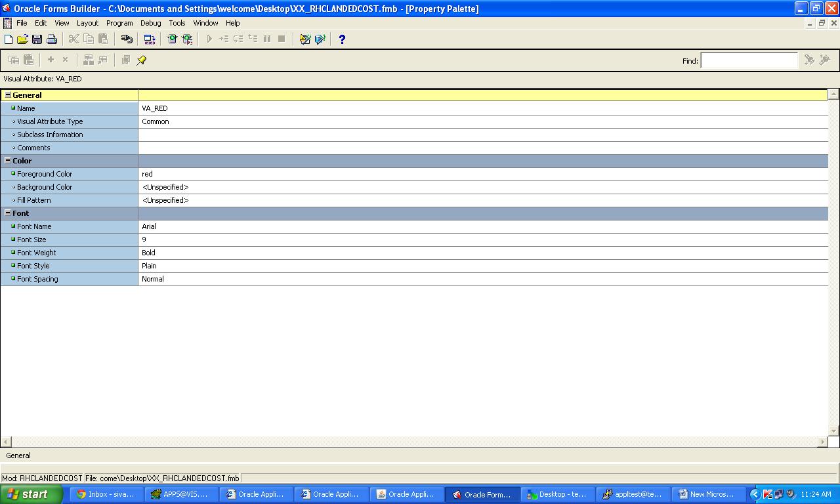Click the Step Into debug icon
840x504 pixels.
pos(224,39)
